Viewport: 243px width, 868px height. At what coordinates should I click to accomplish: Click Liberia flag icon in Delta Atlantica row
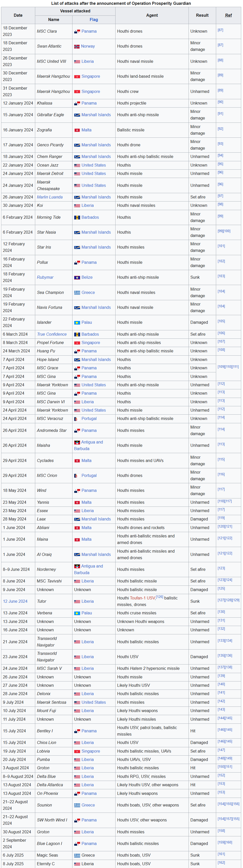tap(77, 785)
